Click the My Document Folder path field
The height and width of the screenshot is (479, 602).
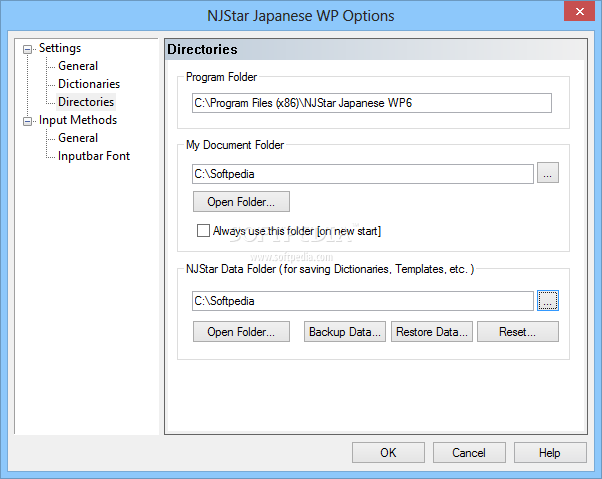pyautogui.click(x=363, y=174)
